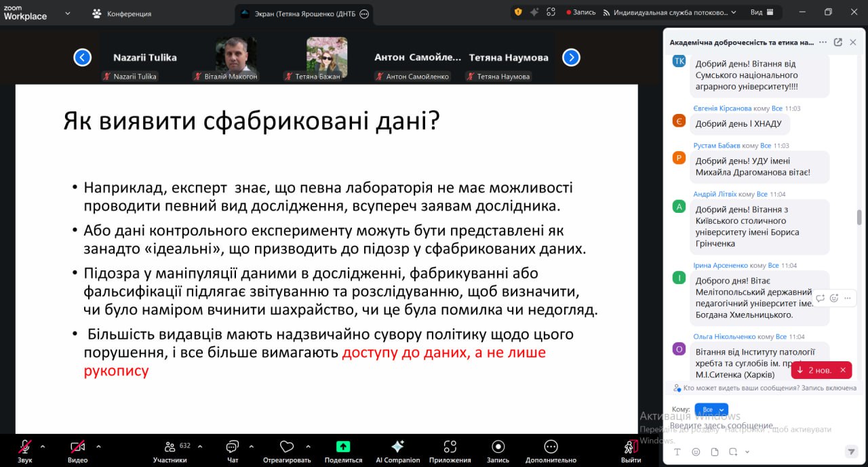Viewport: 868px width, 467px height.
Task: Turn on camera with Видео button
Action: pos(77,447)
